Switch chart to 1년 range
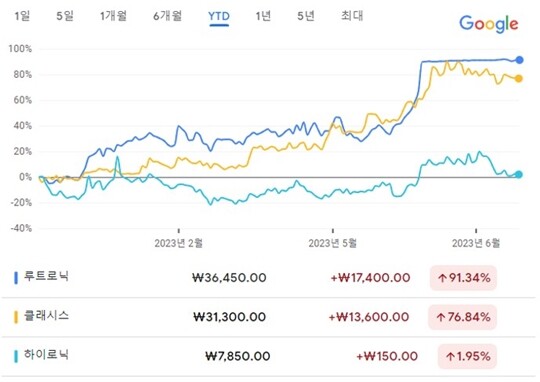The width and height of the screenshot is (540, 382). [x=263, y=16]
